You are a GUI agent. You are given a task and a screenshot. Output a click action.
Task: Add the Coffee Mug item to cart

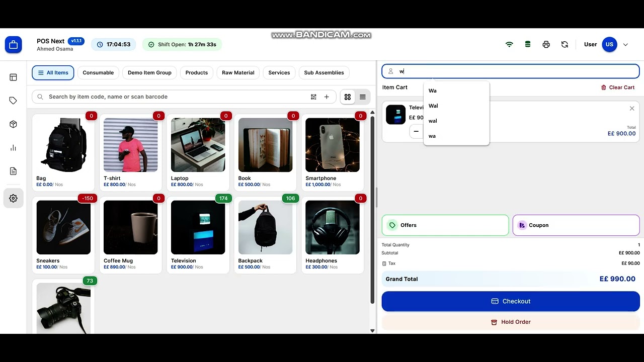tap(131, 235)
